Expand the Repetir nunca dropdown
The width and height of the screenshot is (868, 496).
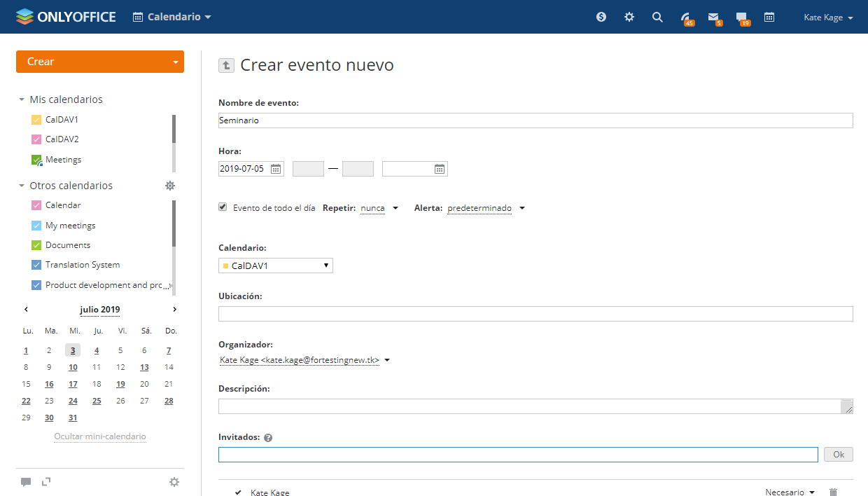[x=379, y=208]
